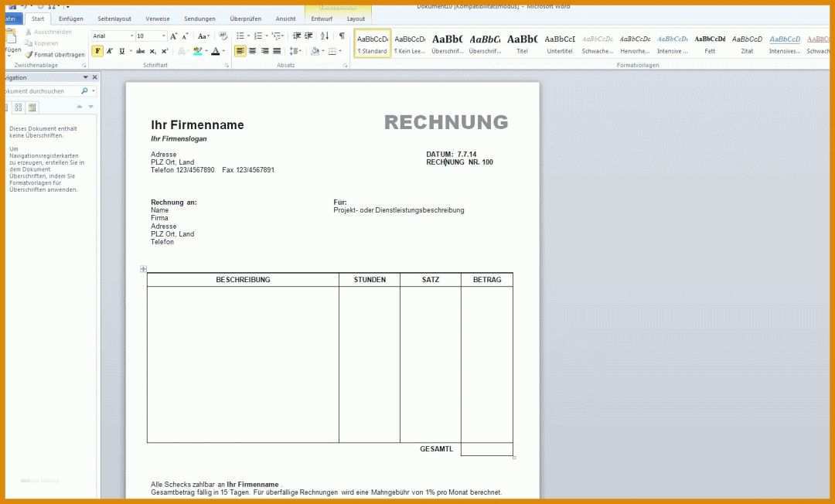835x504 pixels.
Task: Toggle the left text alignment button
Action: 240,51
